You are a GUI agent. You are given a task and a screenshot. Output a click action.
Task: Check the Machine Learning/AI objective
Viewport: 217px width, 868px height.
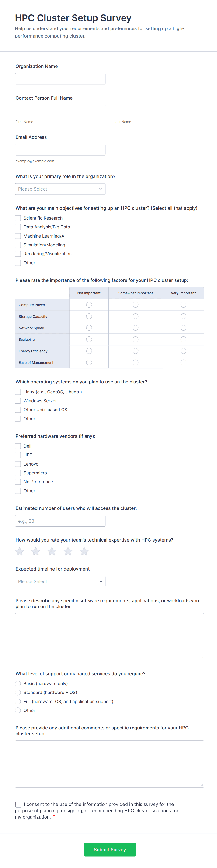tap(18, 236)
